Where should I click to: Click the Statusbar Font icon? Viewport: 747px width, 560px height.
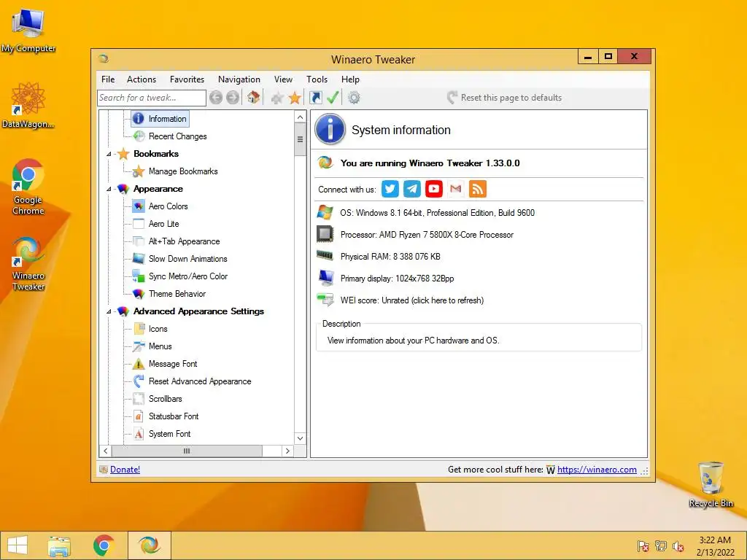point(139,416)
